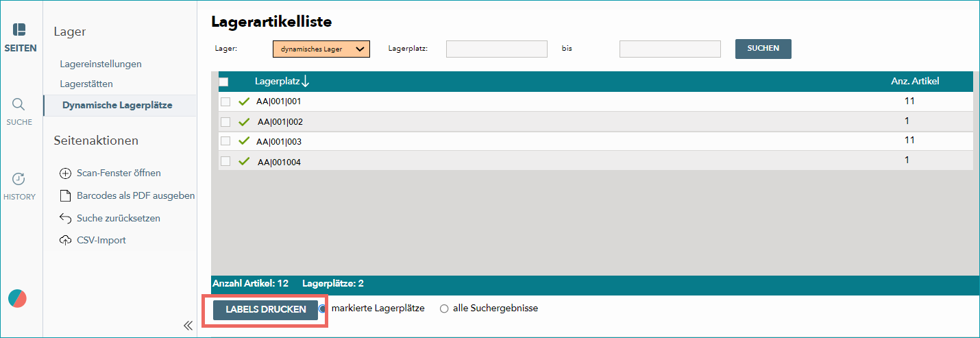Click green checkmark of AA|001|001
This screenshot has width=980, height=338.
click(x=243, y=101)
